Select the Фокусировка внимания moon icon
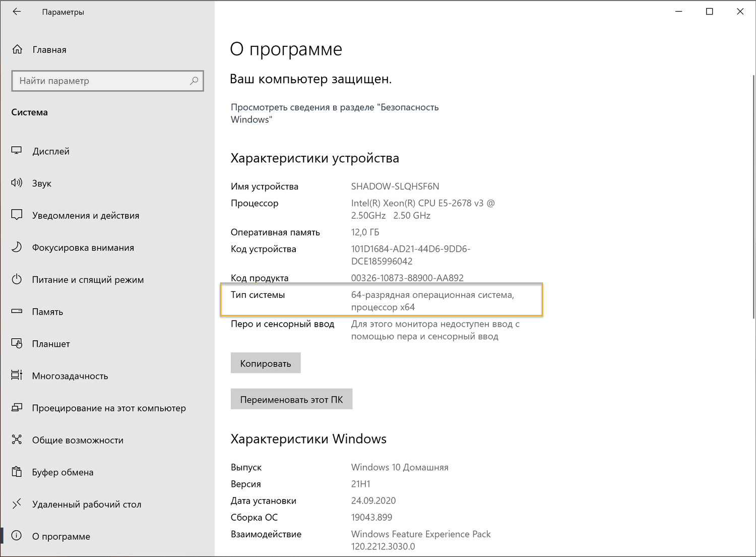Image resolution: width=756 pixels, height=557 pixels. tap(17, 247)
